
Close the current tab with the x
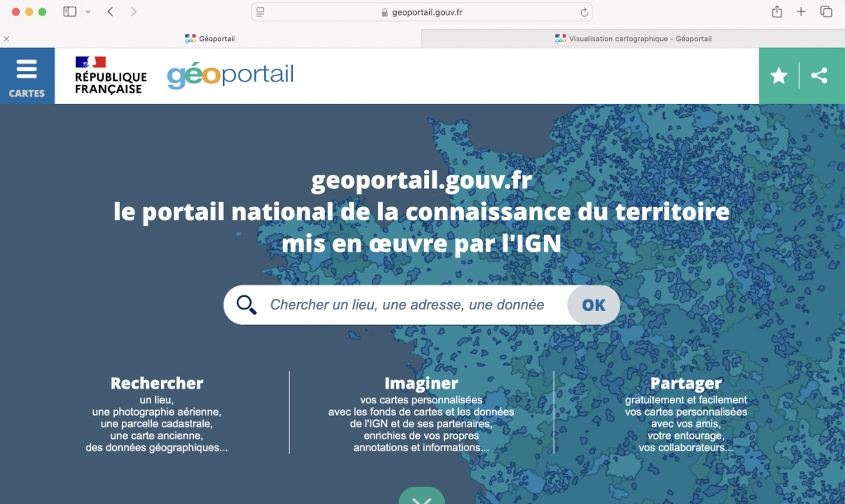tap(7, 39)
